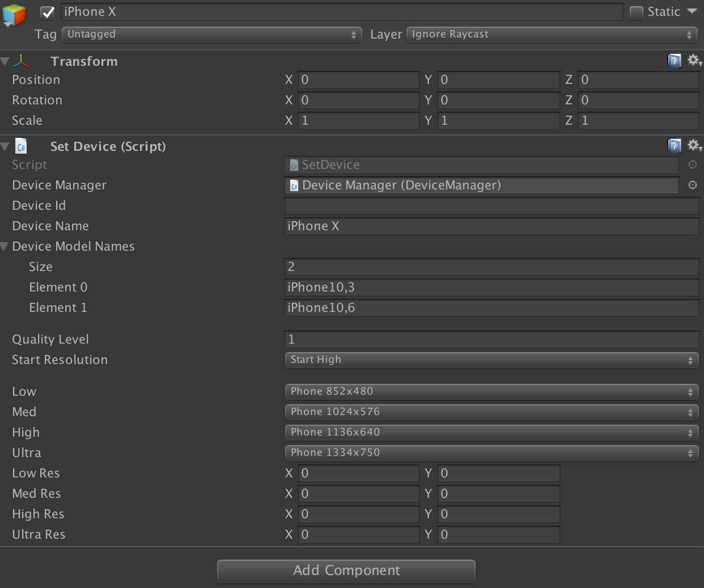
Task: Open the High resolution dropdown
Action: [491, 433]
